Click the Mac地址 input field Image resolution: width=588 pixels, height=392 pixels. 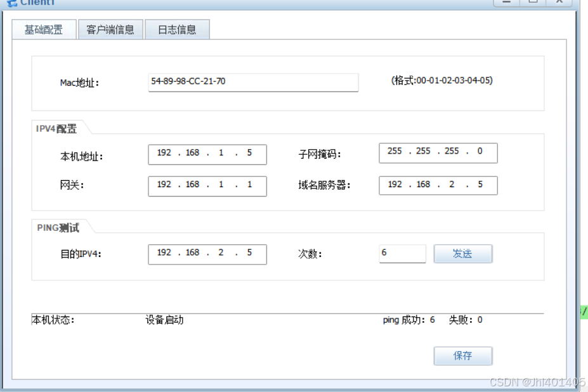pos(253,82)
